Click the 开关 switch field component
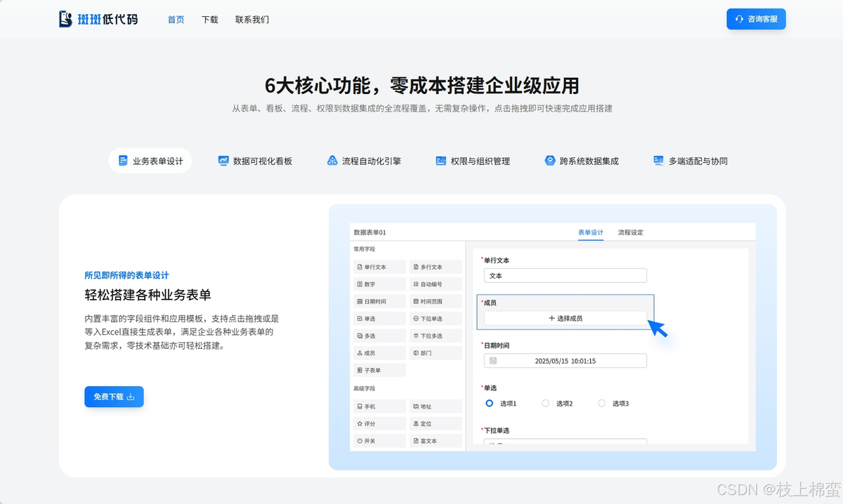The image size is (843, 504). coord(380,441)
